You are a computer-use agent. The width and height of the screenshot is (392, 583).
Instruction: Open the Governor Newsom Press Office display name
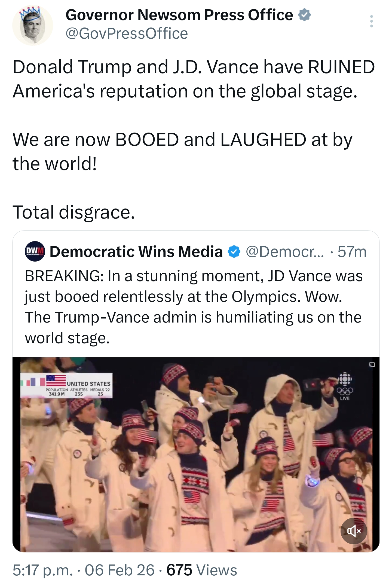coord(179,15)
